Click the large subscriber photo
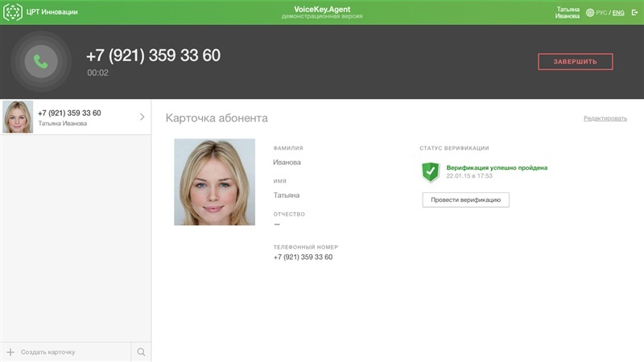This screenshot has width=644, height=362. coord(214,182)
